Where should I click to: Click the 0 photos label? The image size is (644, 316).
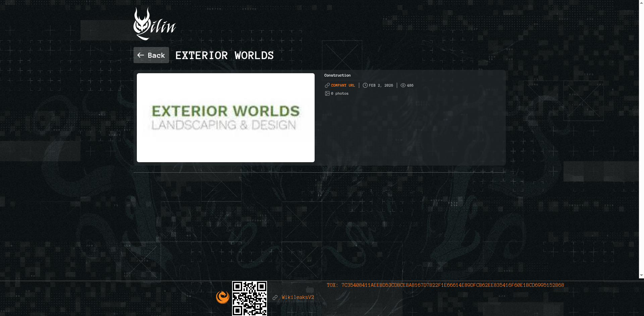click(x=340, y=93)
